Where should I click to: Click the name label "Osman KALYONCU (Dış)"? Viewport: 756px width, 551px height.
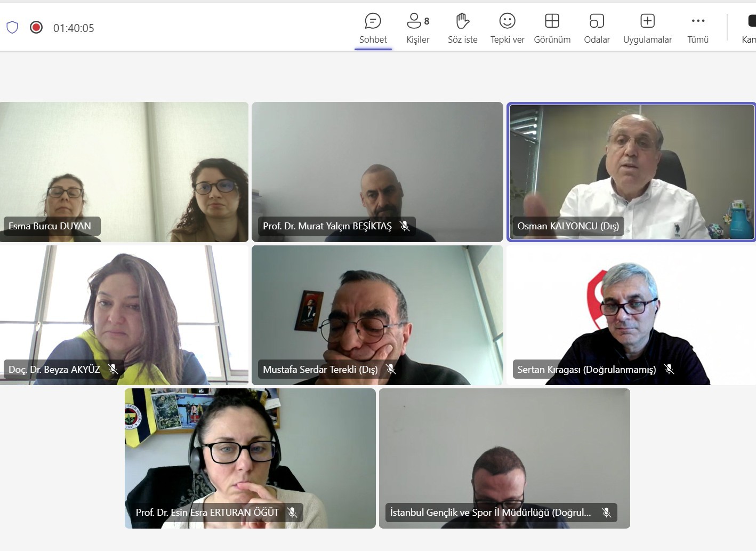568,226
